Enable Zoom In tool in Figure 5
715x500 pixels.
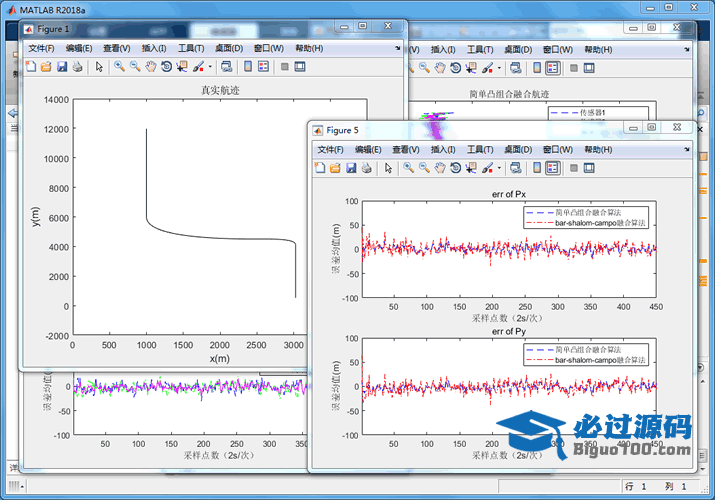tap(409, 168)
